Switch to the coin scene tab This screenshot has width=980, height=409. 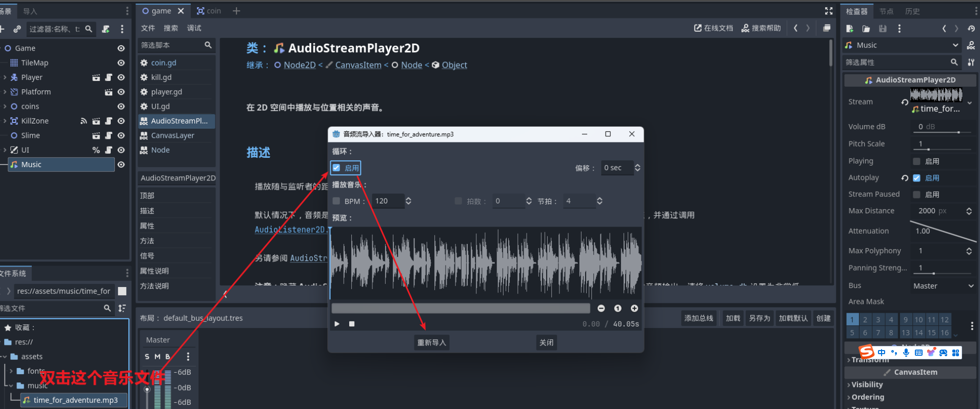209,11
